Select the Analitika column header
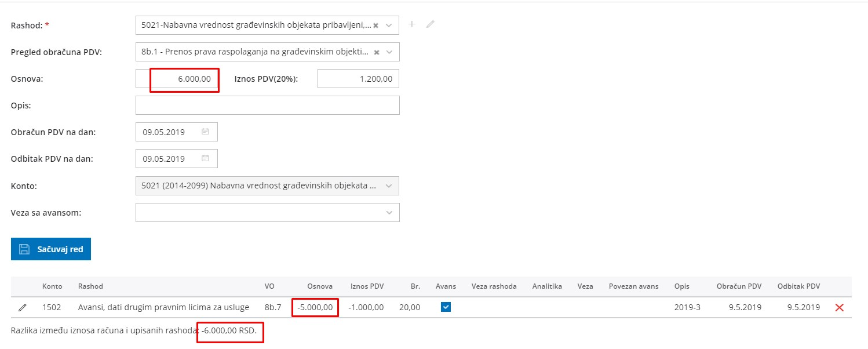Viewport: 868px width, 349px height. click(548, 286)
